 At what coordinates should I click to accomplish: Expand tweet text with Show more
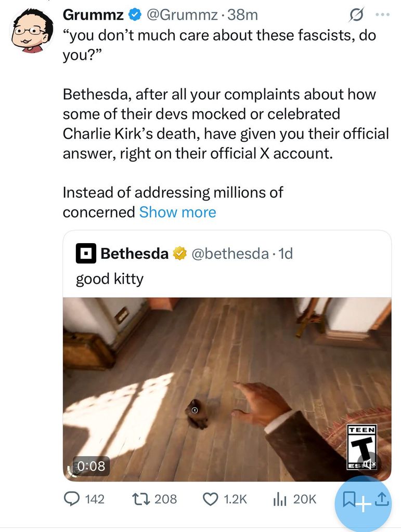coord(177,212)
